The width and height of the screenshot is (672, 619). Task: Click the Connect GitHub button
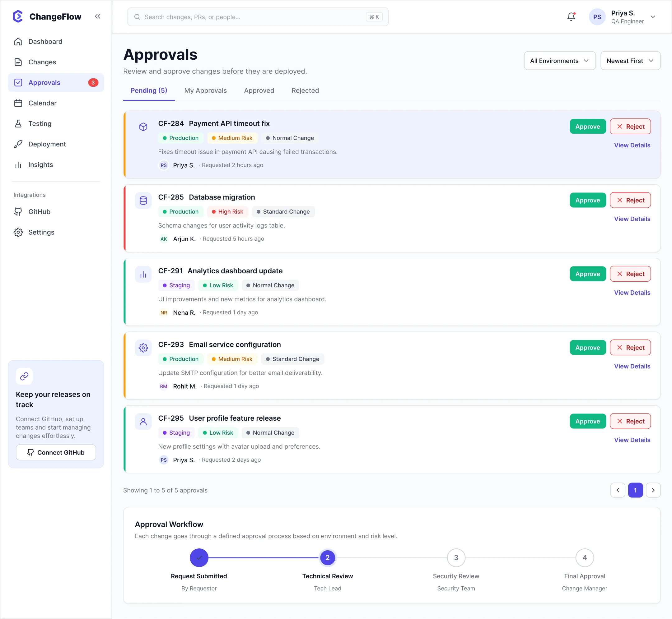(x=56, y=452)
